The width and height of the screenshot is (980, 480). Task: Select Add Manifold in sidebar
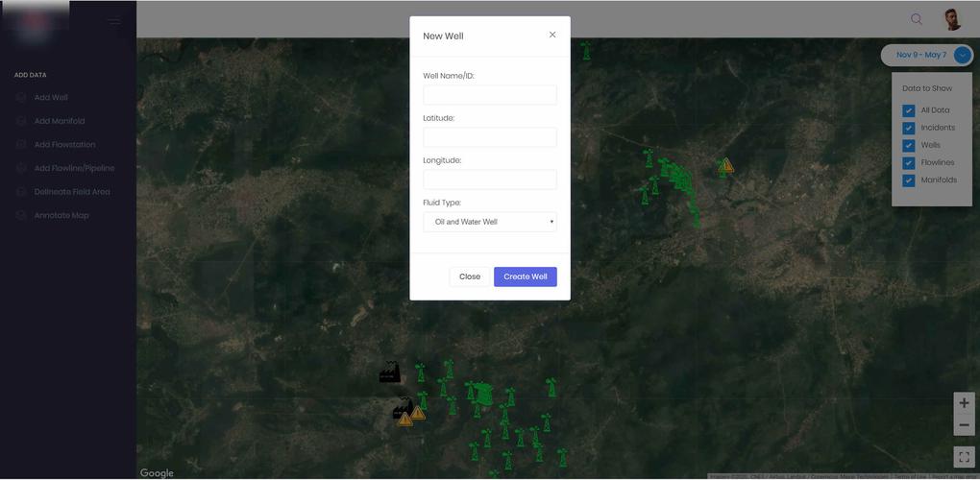(x=60, y=121)
